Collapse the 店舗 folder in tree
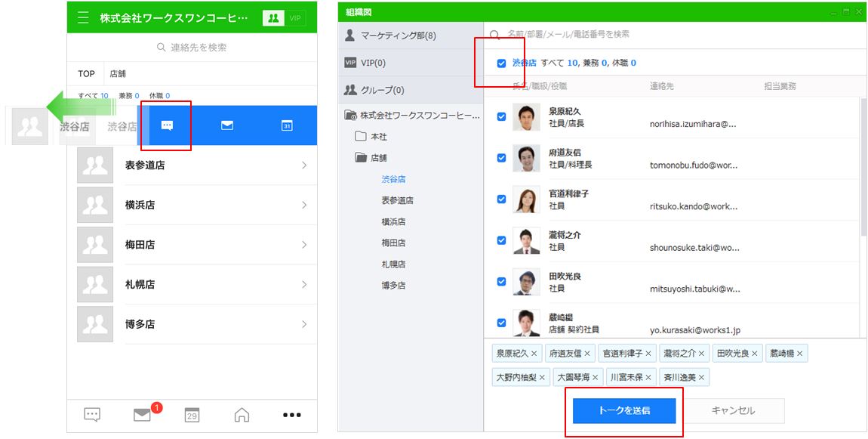The height and width of the screenshot is (439, 868). [x=361, y=158]
